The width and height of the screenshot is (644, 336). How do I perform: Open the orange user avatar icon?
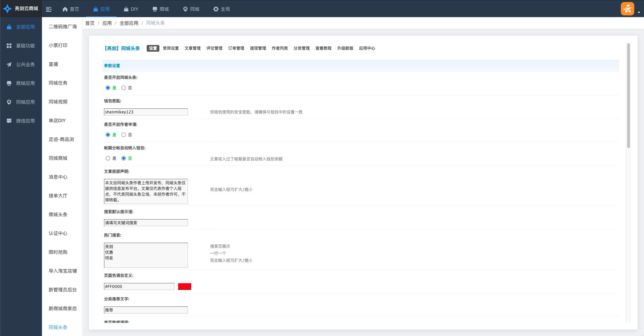click(627, 9)
